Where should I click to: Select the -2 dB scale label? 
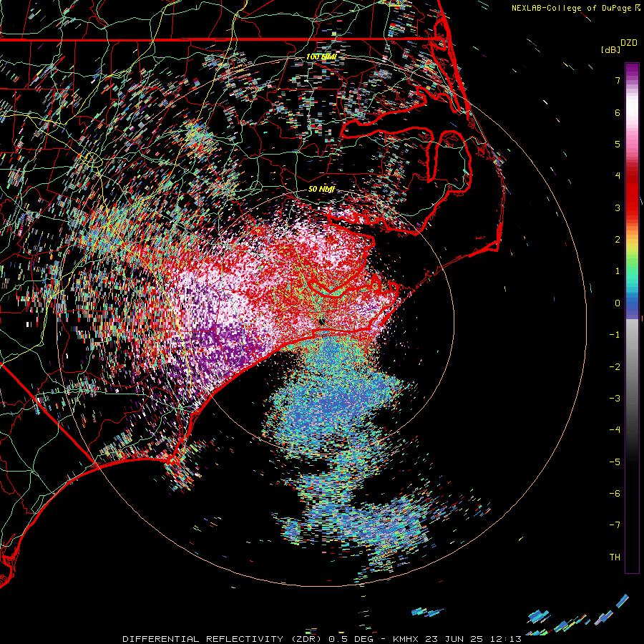[x=615, y=367]
